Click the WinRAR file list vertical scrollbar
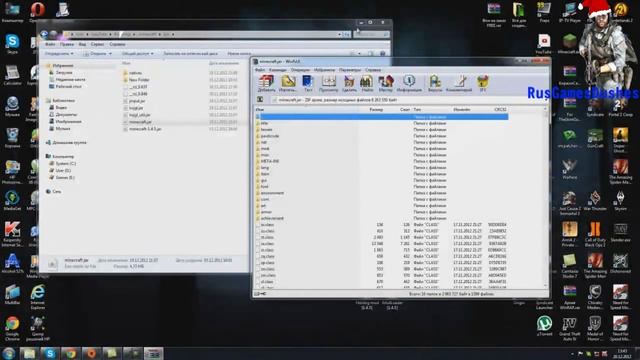 546,198
